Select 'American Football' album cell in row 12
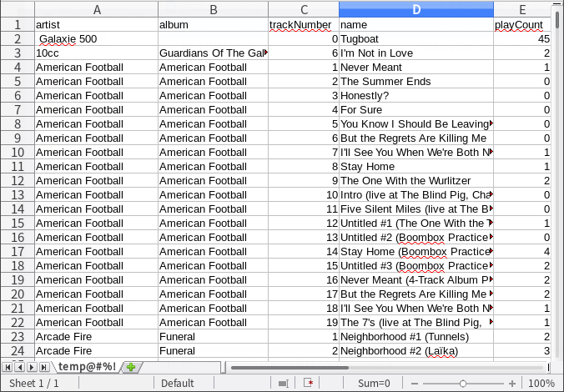Viewport: 564px width, 392px height. pos(213,180)
